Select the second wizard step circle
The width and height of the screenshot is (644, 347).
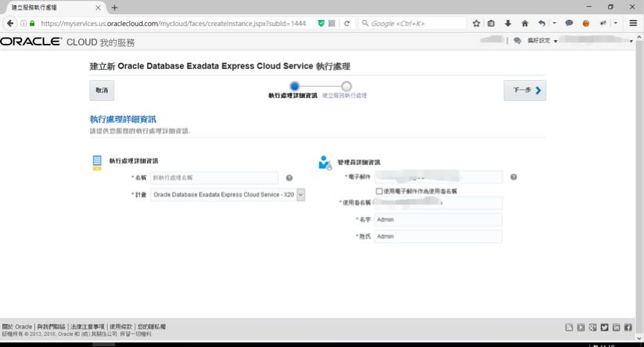coord(347,86)
